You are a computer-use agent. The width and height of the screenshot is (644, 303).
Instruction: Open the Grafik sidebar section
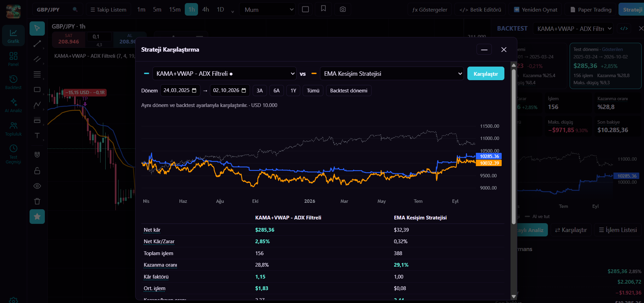[x=13, y=36]
